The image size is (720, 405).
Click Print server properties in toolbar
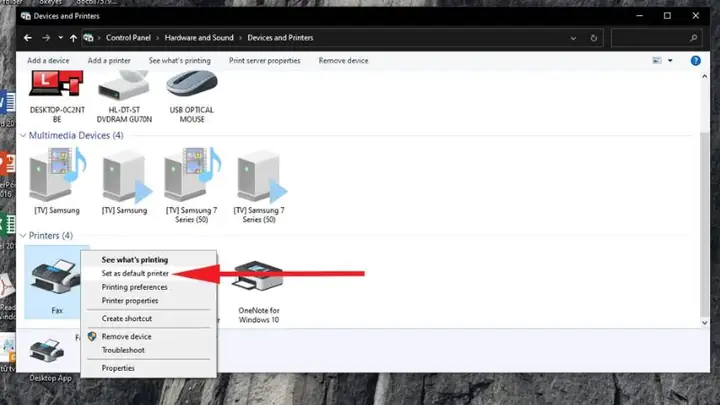264,61
